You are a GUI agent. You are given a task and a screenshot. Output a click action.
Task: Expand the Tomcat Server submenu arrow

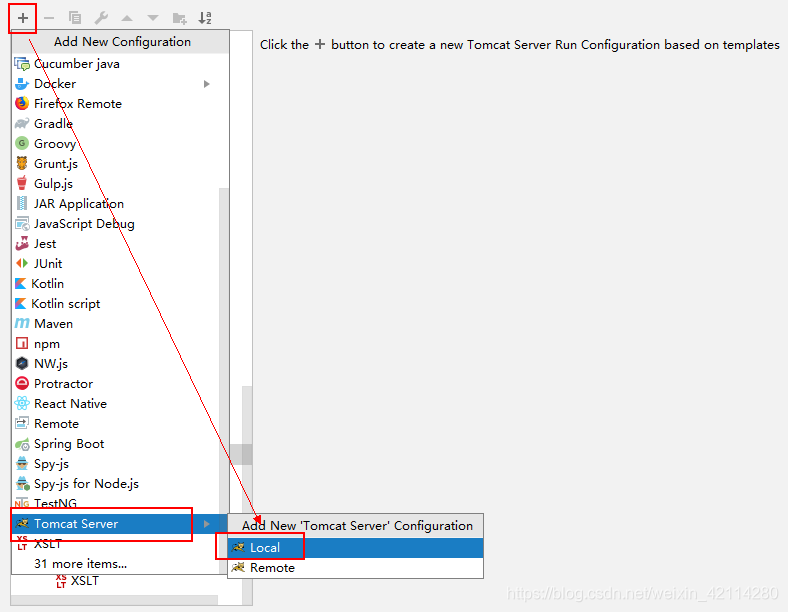click(x=207, y=524)
